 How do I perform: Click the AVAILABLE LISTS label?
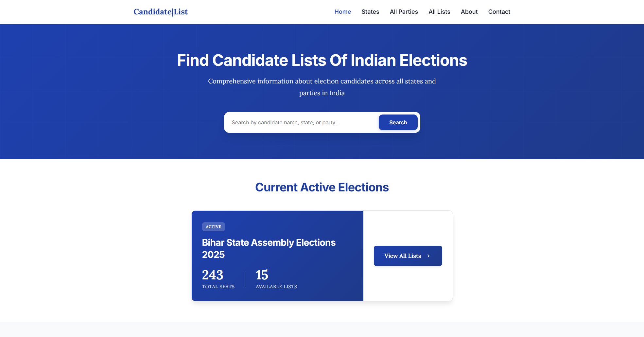(x=276, y=287)
